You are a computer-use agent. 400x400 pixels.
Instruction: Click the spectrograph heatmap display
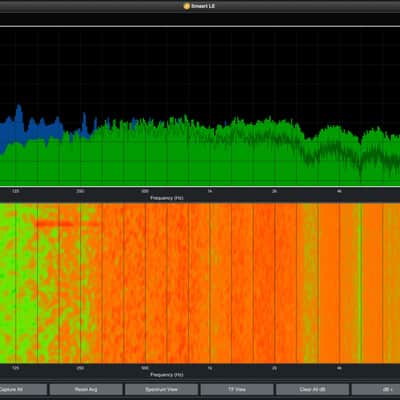click(x=200, y=283)
